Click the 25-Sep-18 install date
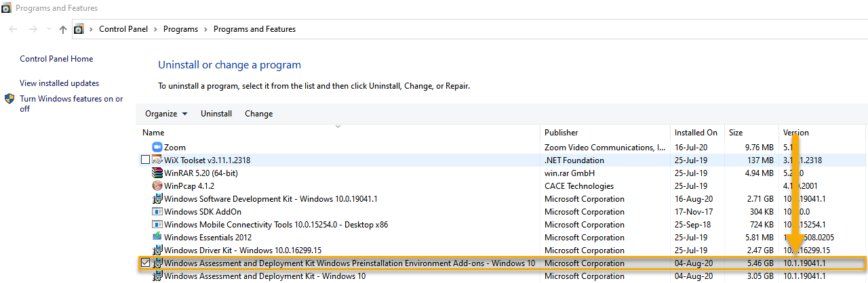The height and width of the screenshot is (283, 868). pos(692,225)
